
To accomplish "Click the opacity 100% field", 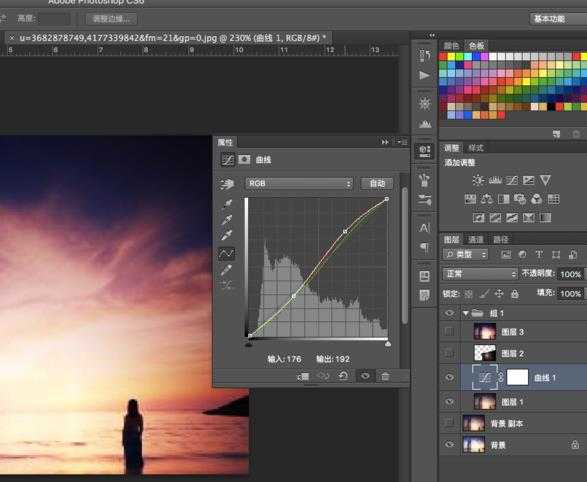I will click(571, 274).
